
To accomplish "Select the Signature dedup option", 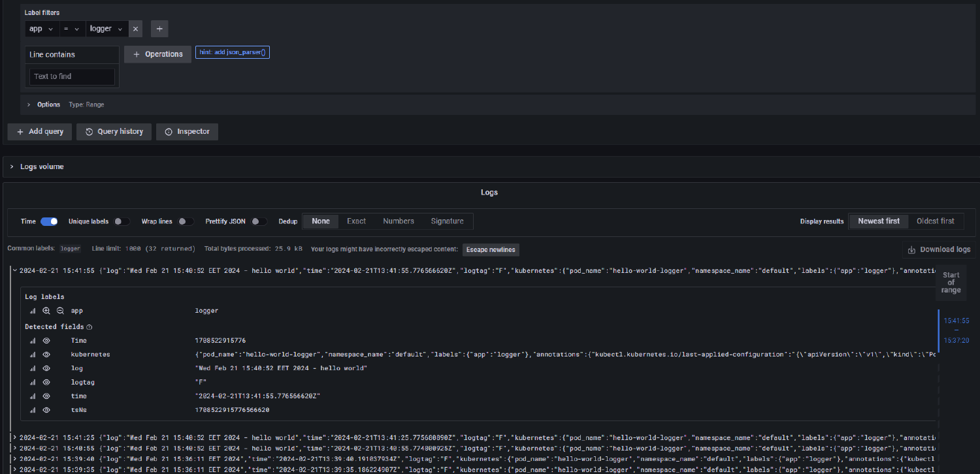I will point(448,221).
